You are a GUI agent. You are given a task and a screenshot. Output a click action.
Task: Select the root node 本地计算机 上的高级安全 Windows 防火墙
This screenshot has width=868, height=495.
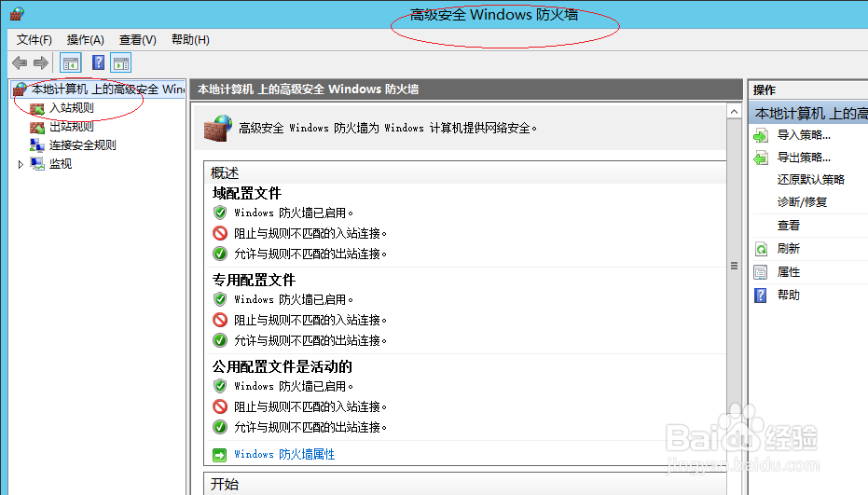(108, 89)
